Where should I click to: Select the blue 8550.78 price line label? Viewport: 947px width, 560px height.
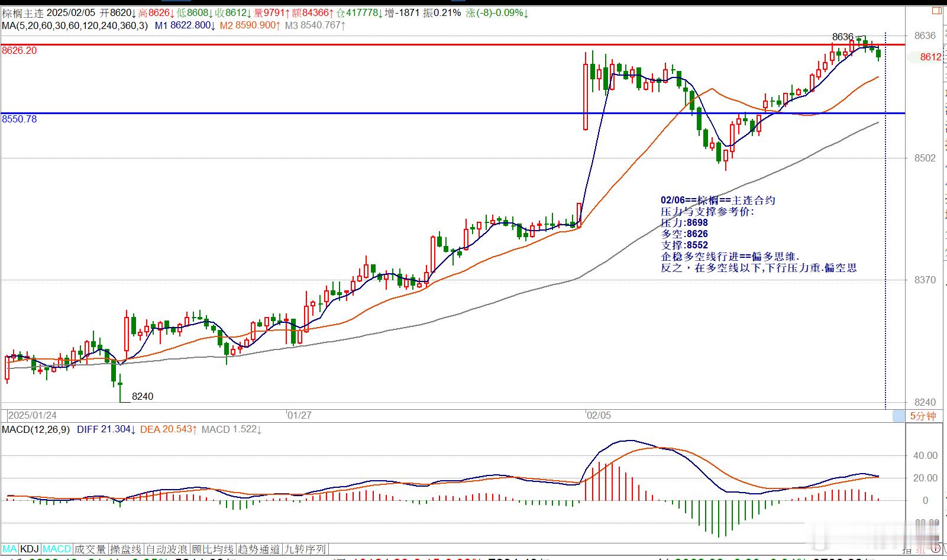(20, 119)
